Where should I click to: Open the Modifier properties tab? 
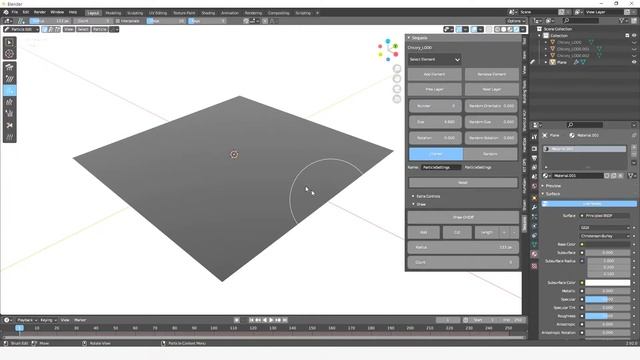coord(534,207)
